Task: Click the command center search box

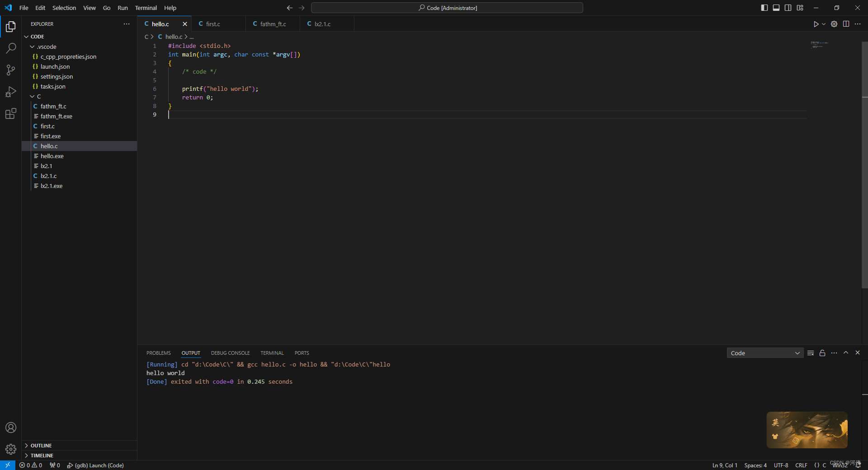Action: click(447, 8)
